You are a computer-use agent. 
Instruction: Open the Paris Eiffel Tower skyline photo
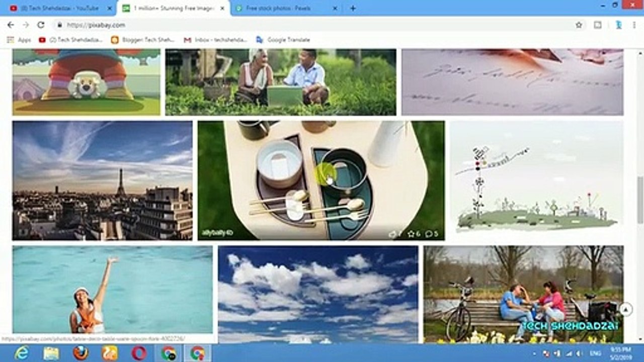coord(103,180)
